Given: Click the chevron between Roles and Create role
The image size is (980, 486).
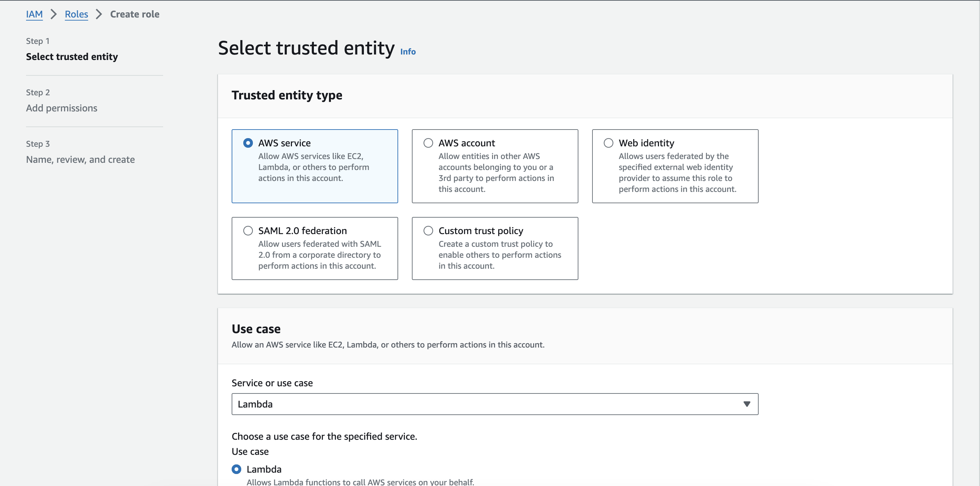Looking at the screenshot, I should point(99,14).
